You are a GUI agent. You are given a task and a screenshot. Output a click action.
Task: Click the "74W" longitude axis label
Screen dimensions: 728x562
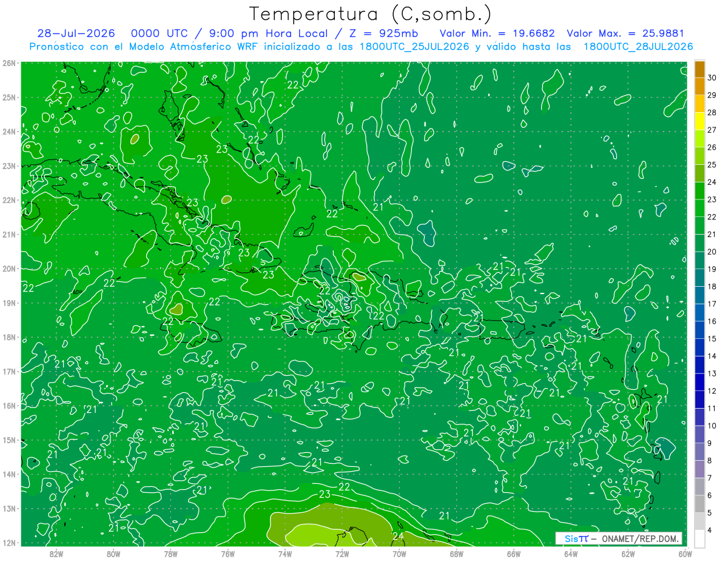[285, 554]
